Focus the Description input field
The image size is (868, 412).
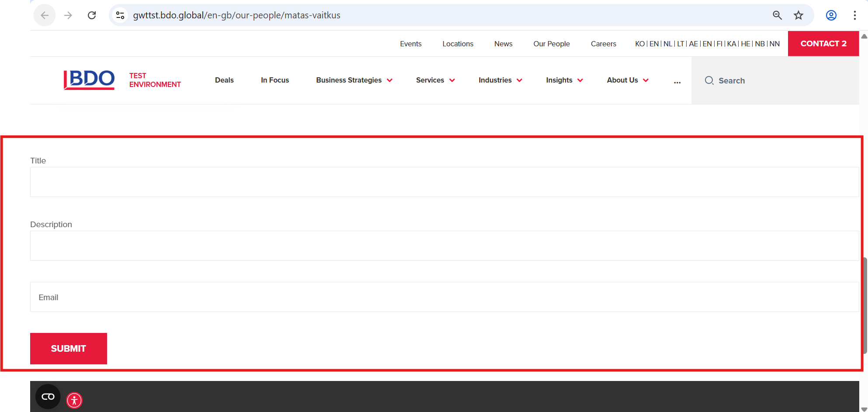coord(444,246)
